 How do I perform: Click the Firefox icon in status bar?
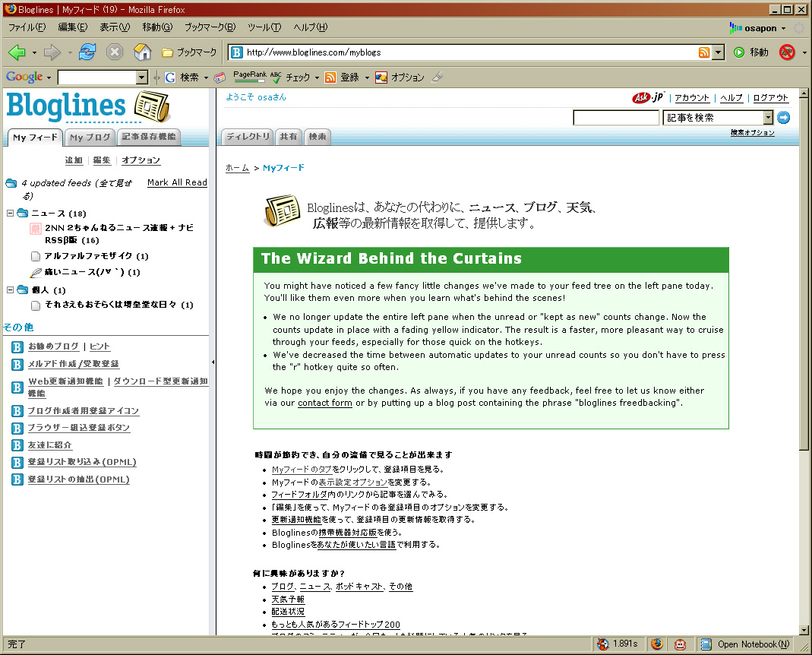click(656, 644)
